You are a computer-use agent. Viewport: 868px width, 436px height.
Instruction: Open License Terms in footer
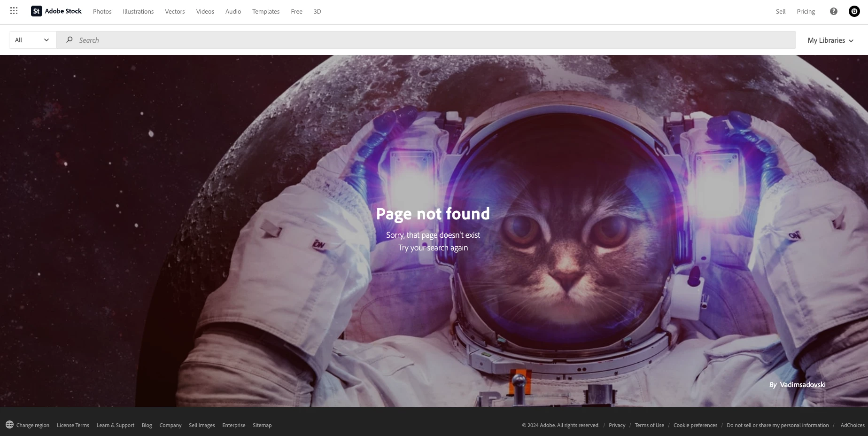(73, 425)
